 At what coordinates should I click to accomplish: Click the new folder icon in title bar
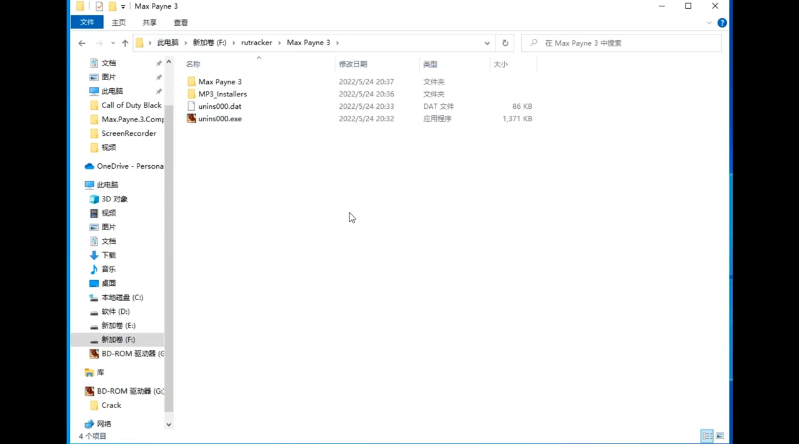112,6
